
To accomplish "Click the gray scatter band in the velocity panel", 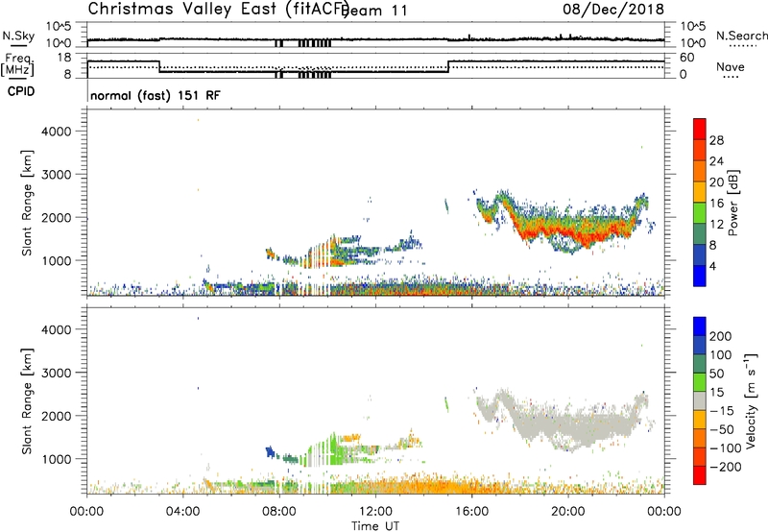I will point(564,422).
